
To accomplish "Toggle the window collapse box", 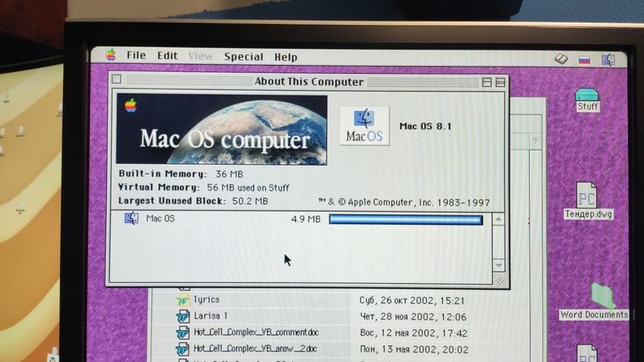I will coord(500,83).
